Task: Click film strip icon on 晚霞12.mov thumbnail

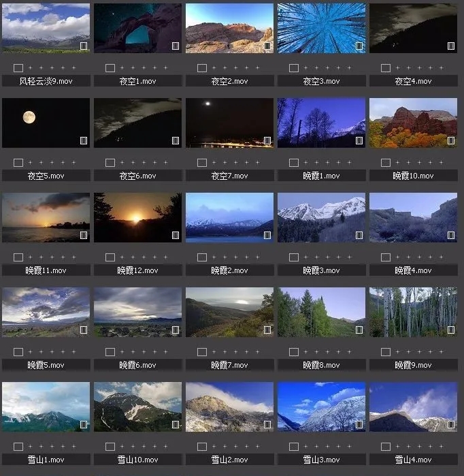Action: pyautogui.click(x=176, y=235)
